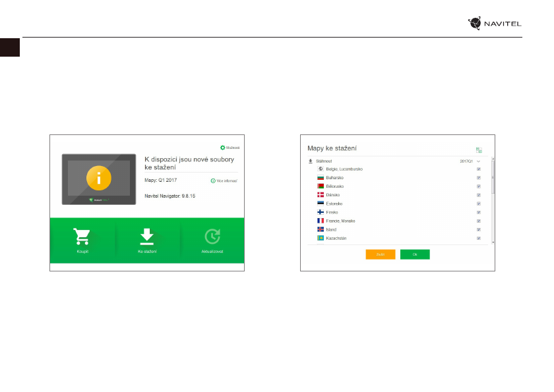Select Francie, Monako in the map list

tap(340, 221)
